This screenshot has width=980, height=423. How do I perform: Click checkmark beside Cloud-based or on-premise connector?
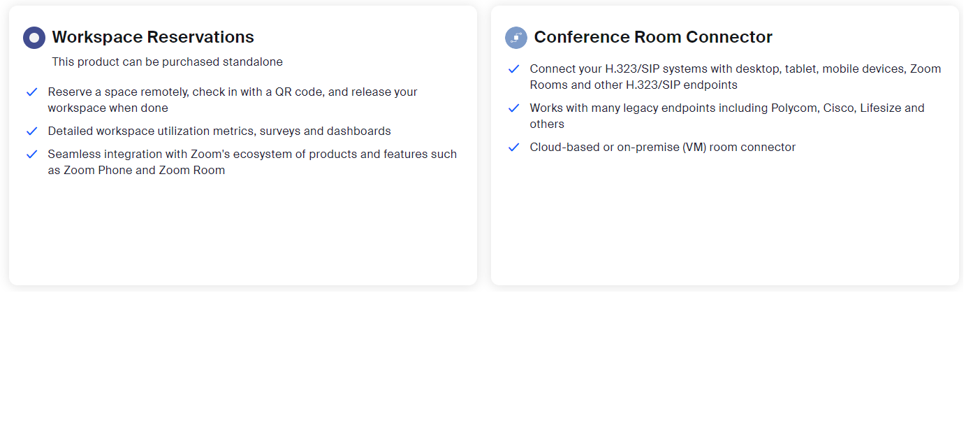point(514,148)
